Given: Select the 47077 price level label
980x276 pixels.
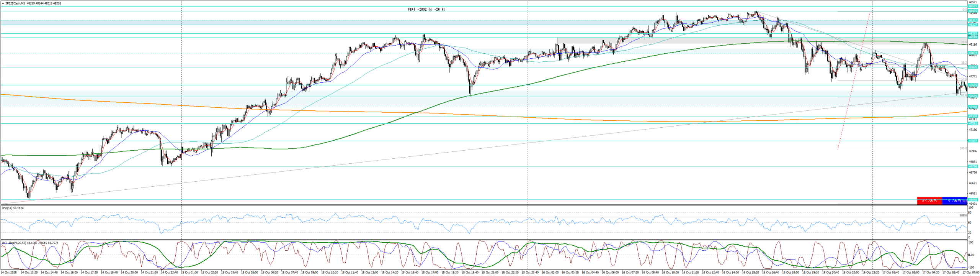Looking at the screenshot, I should click(x=972, y=141).
